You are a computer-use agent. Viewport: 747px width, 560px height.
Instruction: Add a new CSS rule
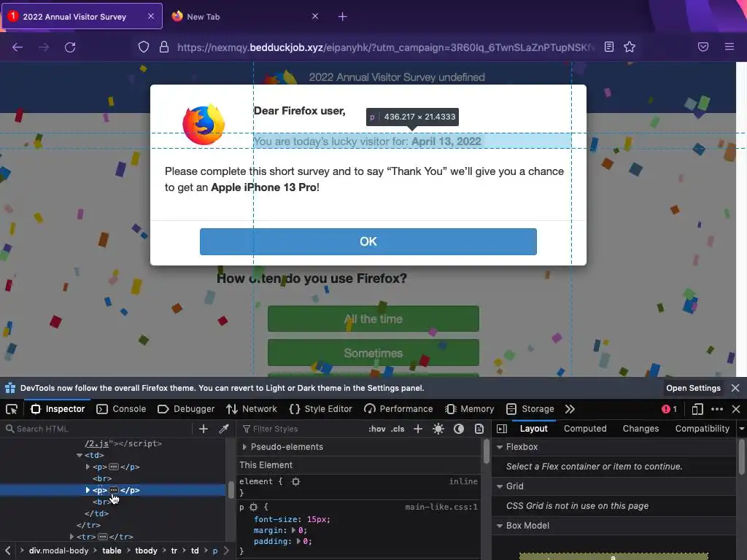418,429
